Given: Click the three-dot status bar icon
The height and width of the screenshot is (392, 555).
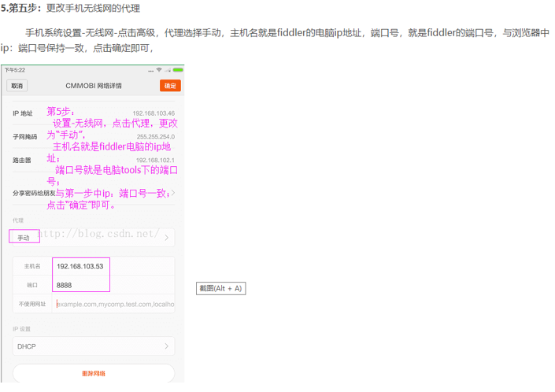Looking at the screenshot, I should (x=151, y=71).
